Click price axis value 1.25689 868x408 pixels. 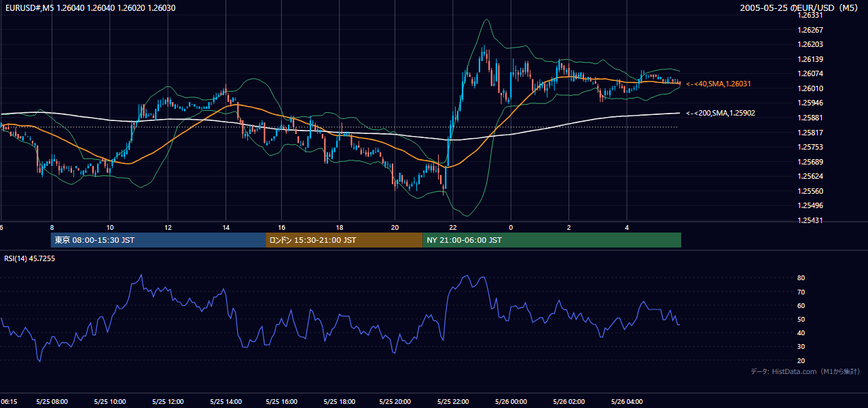click(810, 162)
